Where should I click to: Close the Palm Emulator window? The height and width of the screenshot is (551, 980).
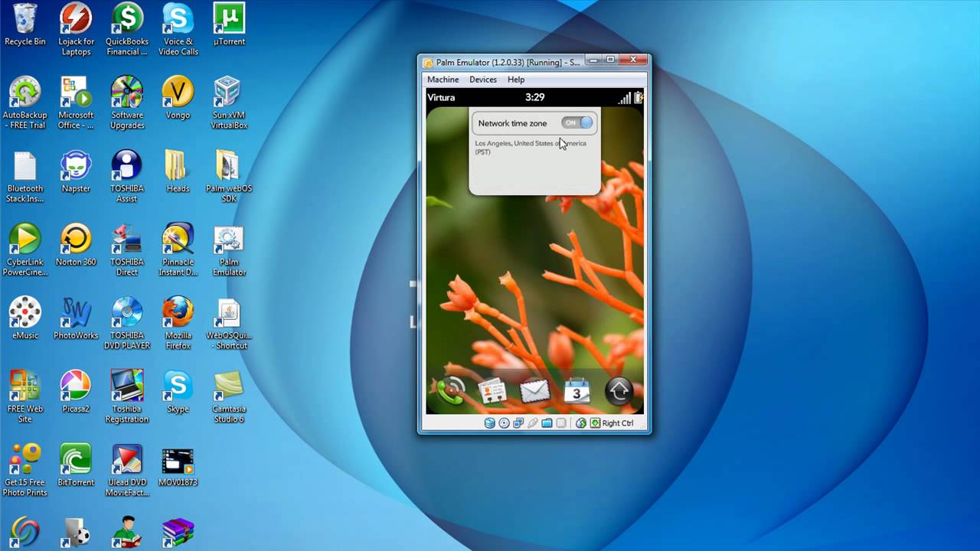tap(633, 60)
